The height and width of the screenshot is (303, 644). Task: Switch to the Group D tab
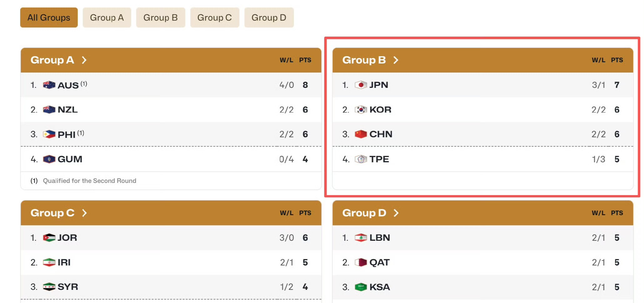pyautogui.click(x=269, y=18)
